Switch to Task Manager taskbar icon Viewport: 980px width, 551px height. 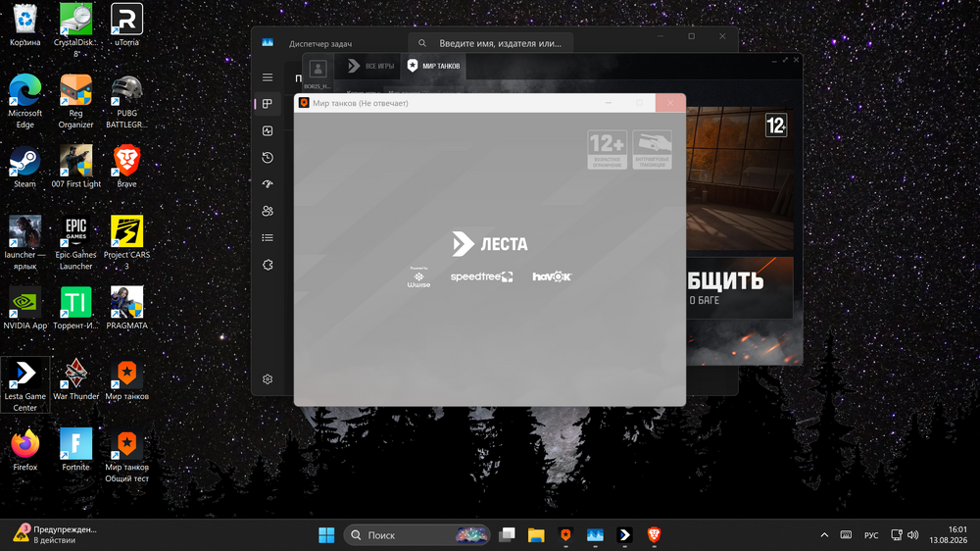[595, 534]
